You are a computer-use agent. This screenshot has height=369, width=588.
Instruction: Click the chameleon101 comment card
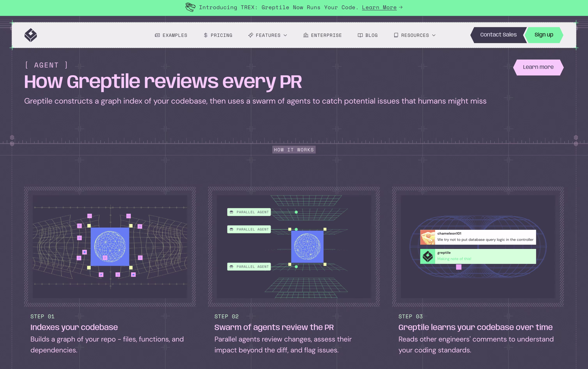[x=478, y=237]
